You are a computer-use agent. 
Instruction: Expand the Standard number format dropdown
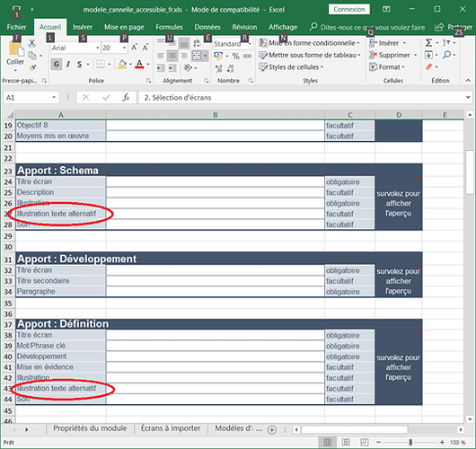[250, 44]
